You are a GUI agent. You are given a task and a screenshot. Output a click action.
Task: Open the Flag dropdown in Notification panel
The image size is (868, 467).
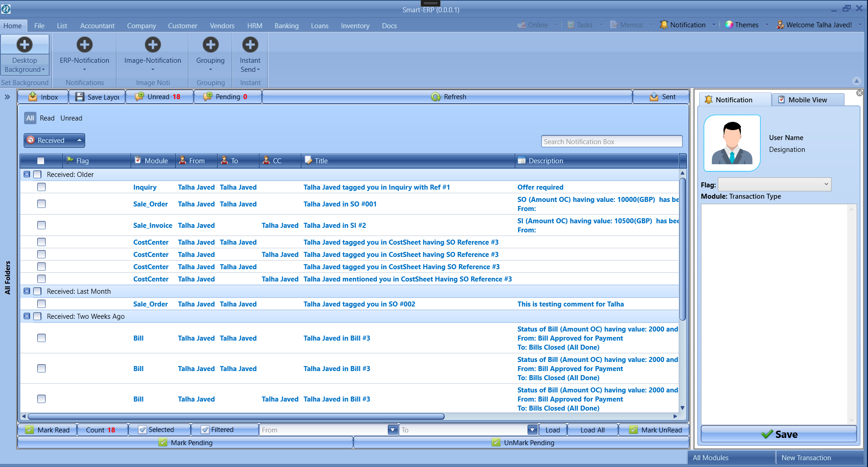(x=774, y=184)
